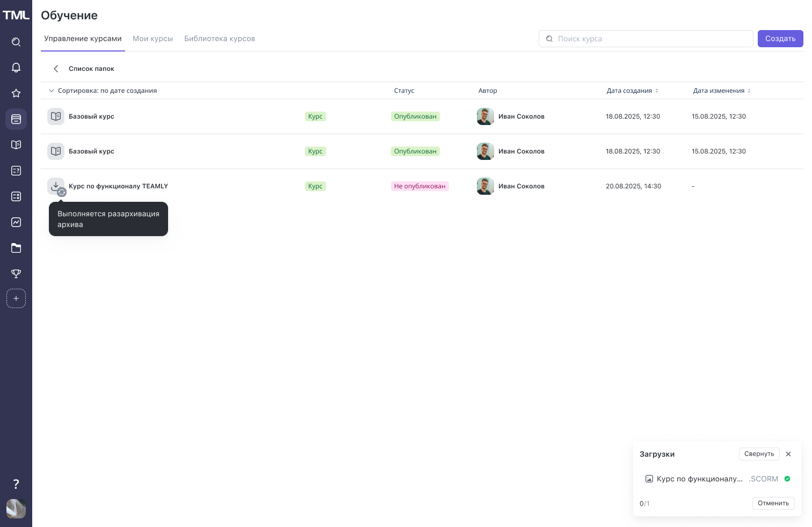
Task: Go back using the arrow beside Список папок
Action: [x=56, y=69]
